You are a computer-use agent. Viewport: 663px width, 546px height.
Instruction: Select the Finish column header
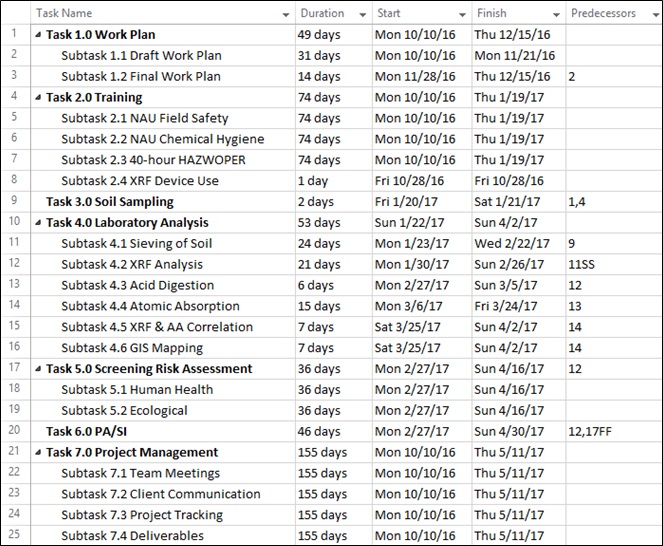519,13
